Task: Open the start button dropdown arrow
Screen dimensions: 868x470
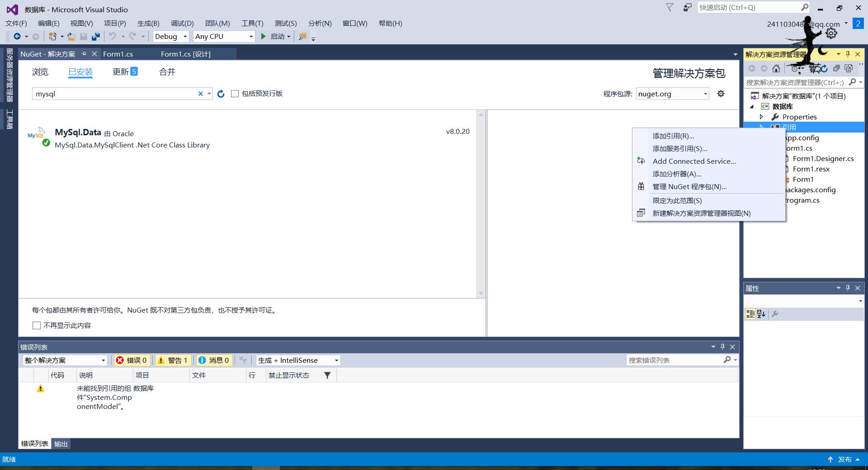Action: point(288,37)
